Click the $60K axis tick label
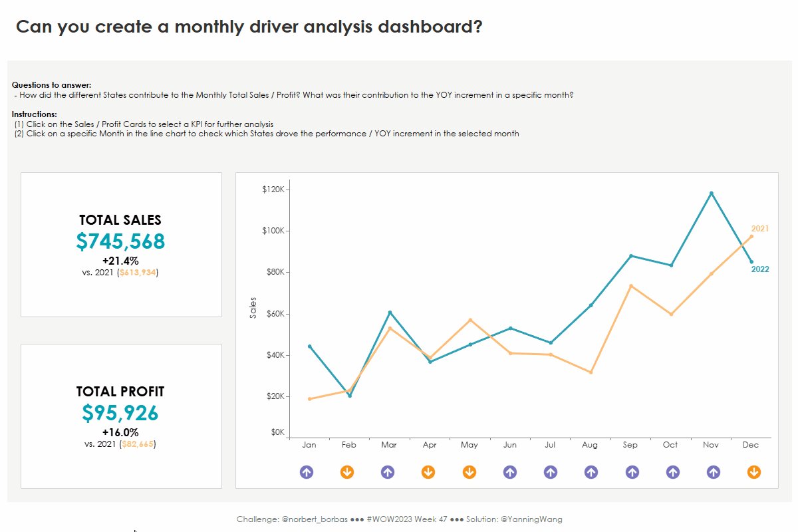 pos(275,314)
